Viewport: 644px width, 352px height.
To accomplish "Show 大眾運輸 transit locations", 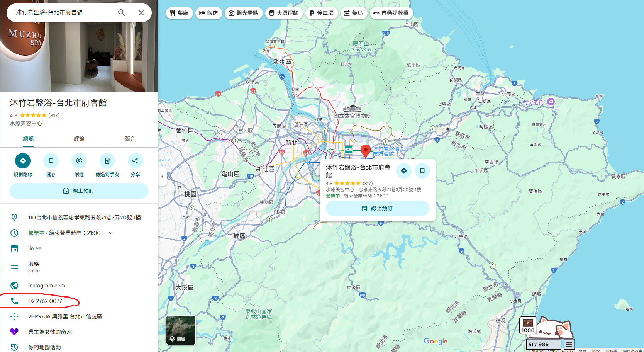I will [284, 13].
